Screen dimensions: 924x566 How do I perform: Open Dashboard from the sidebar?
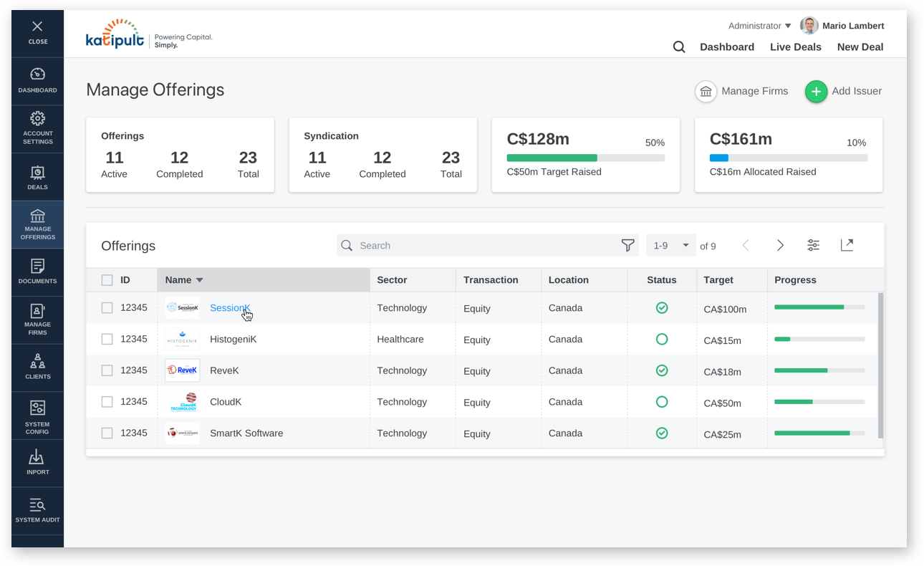point(37,81)
